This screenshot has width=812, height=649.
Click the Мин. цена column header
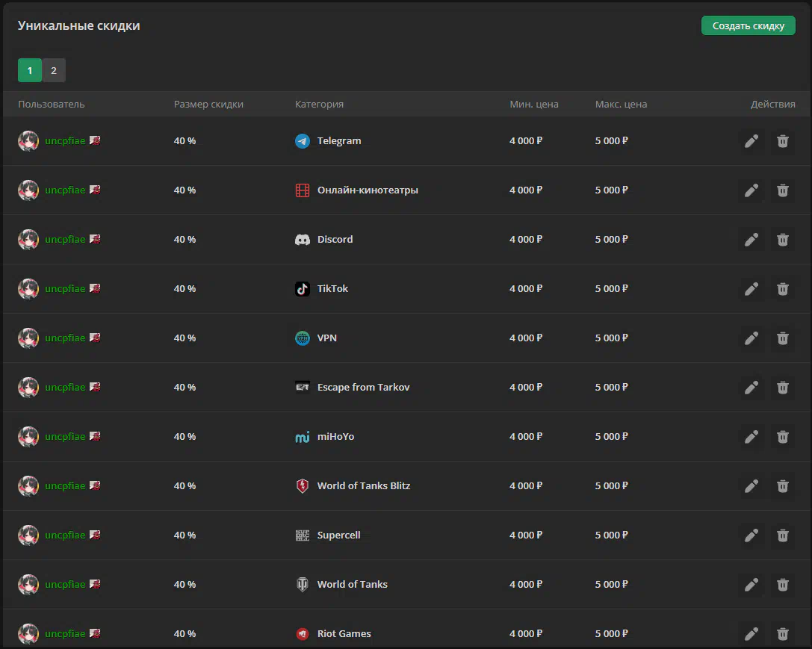[x=534, y=104]
